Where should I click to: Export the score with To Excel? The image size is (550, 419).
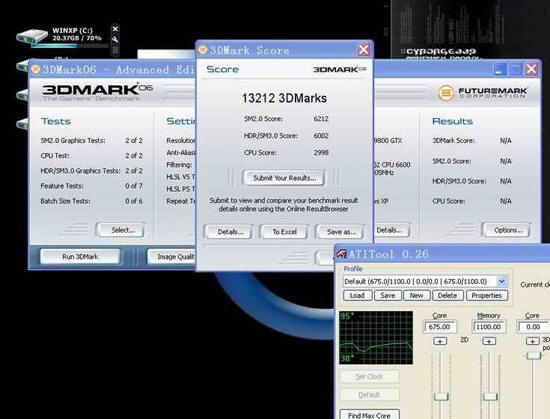tap(284, 232)
